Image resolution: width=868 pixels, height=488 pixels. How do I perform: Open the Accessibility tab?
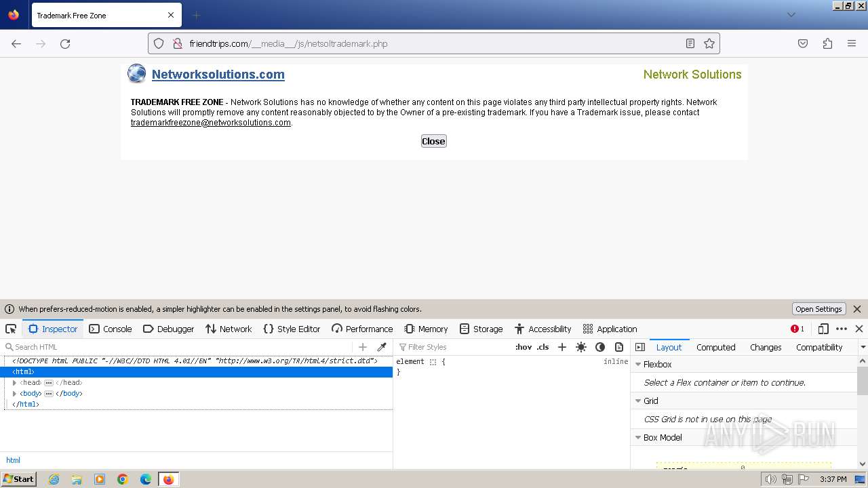pyautogui.click(x=542, y=329)
